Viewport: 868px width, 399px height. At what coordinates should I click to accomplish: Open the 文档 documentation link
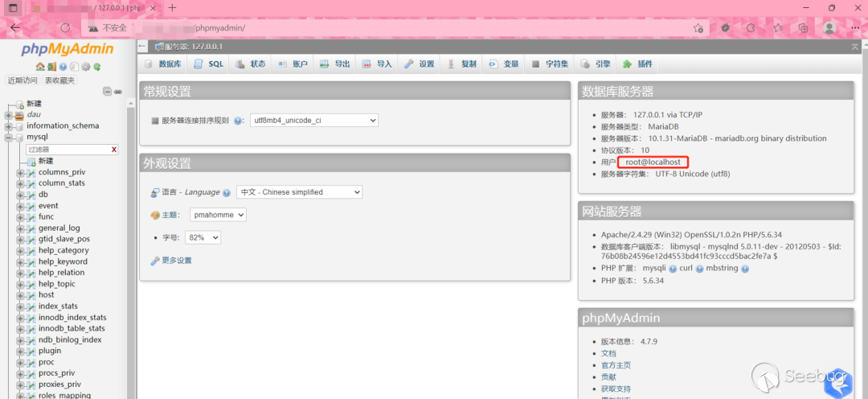pos(608,354)
